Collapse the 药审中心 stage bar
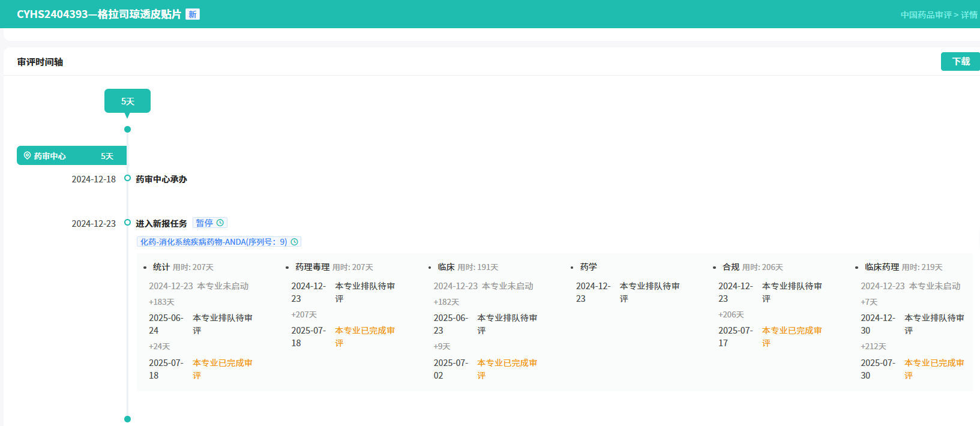The width and height of the screenshot is (980, 426). coord(71,156)
